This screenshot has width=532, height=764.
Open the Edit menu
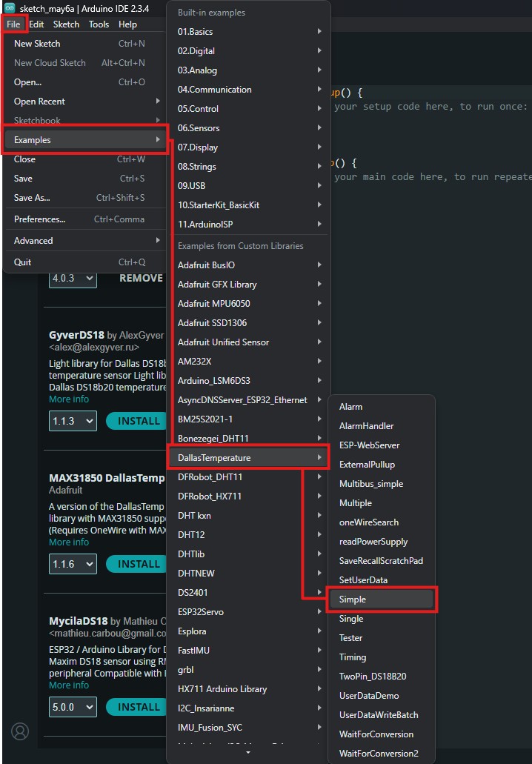tap(36, 24)
